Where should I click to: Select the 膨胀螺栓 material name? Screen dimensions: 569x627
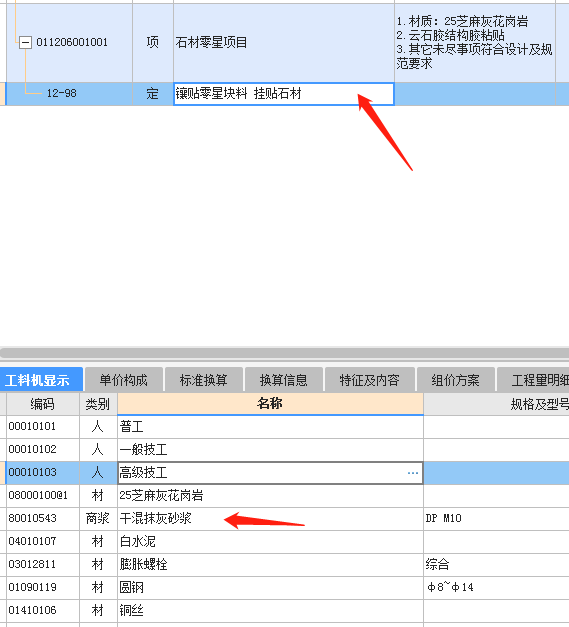point(270,565)
